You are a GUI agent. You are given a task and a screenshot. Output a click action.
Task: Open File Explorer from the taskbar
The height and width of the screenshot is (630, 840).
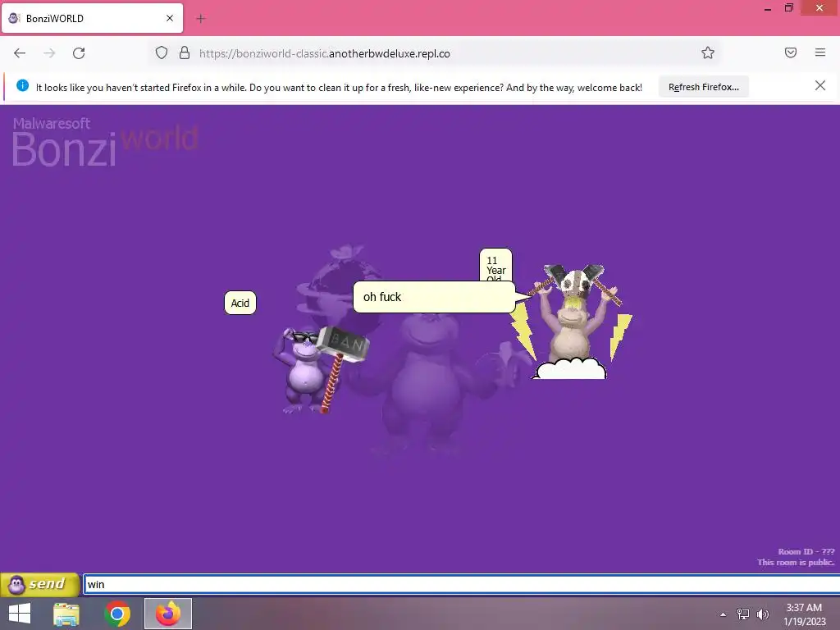pos(66,614)
